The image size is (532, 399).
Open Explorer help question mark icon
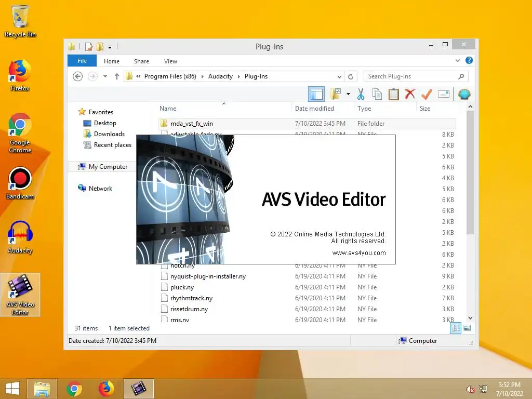coord(469,60)
